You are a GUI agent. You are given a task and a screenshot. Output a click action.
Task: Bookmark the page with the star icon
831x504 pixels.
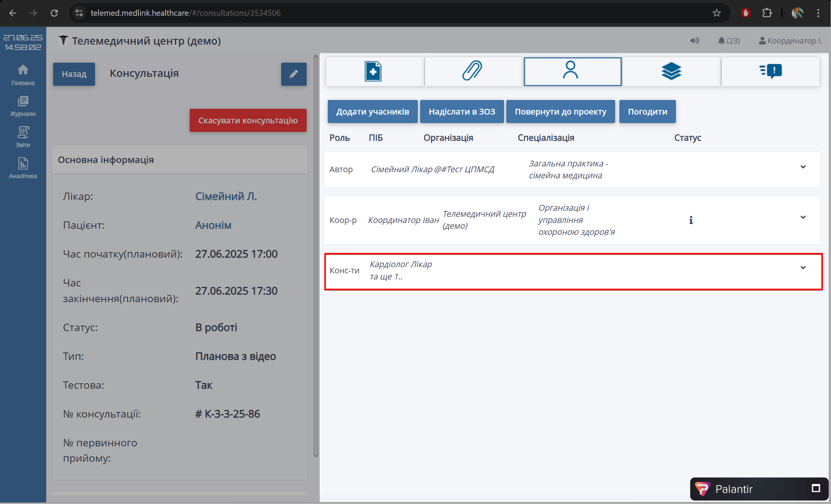click(716, 13)
